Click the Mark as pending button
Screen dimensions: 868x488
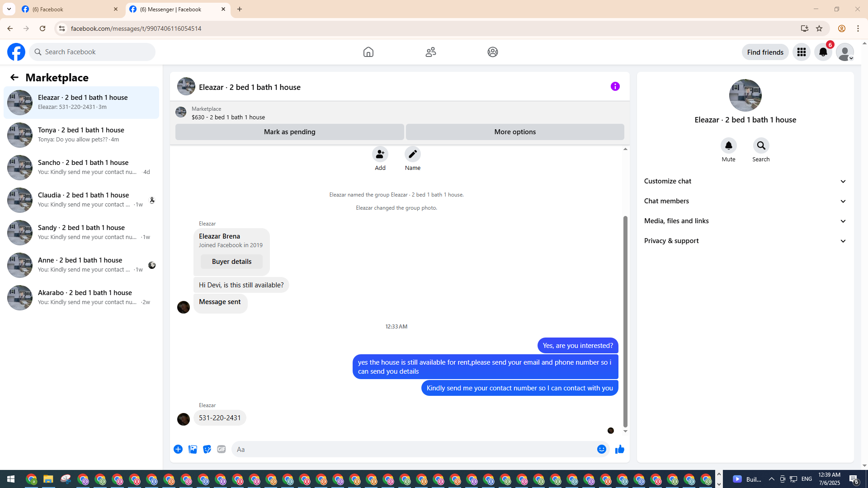click(x=289, y=132)
